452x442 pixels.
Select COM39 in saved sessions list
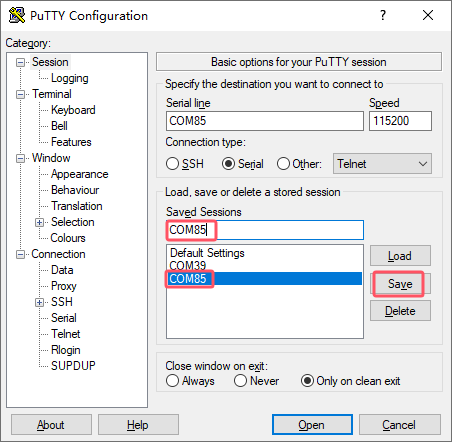pyautogui.click(x=188, y=266)
